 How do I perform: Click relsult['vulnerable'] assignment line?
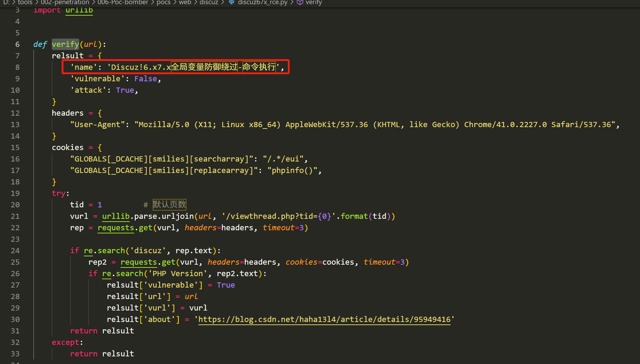pyautogui.click(x=171, y=285)
